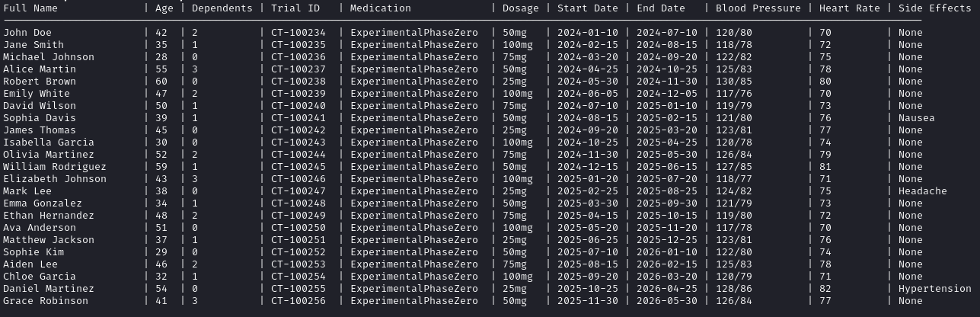Viewport: 980px width, 317px height.
Task: Select the Medication column header
Action: point(381,8)
